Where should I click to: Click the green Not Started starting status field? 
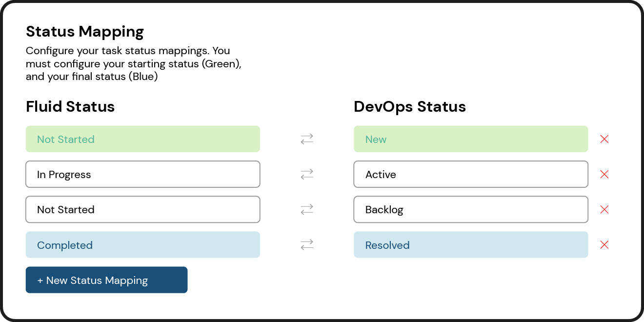(142, 139)
